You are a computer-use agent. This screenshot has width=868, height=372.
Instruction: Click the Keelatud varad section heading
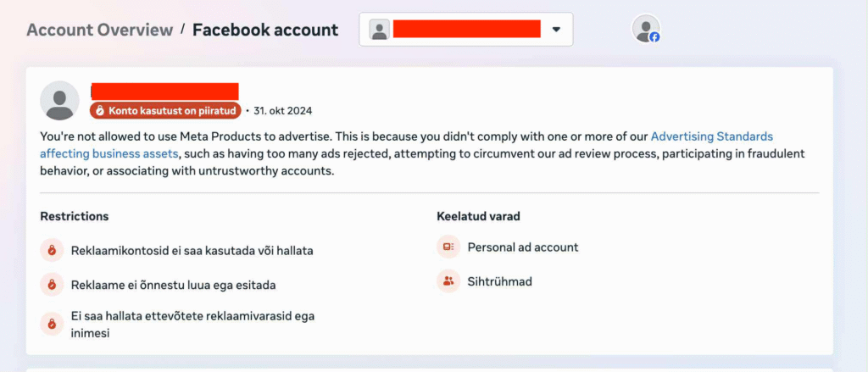pyautogui.click(x=478, y=216)
